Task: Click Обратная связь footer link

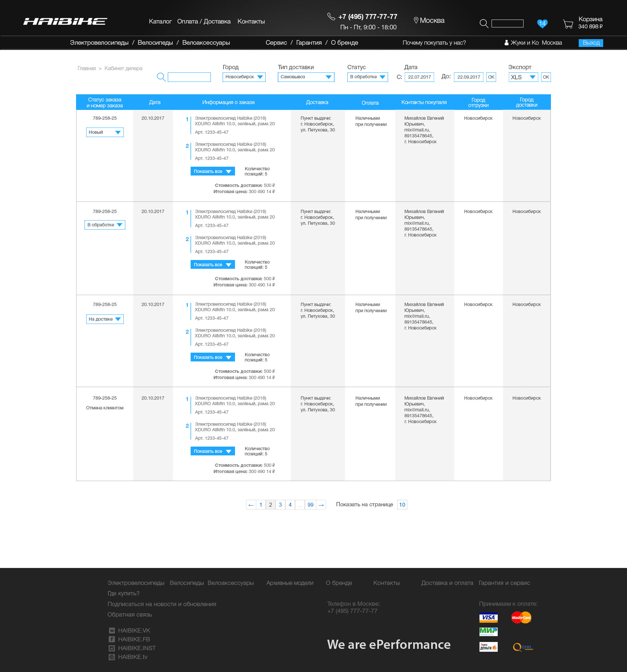Action: coord(130,615)
